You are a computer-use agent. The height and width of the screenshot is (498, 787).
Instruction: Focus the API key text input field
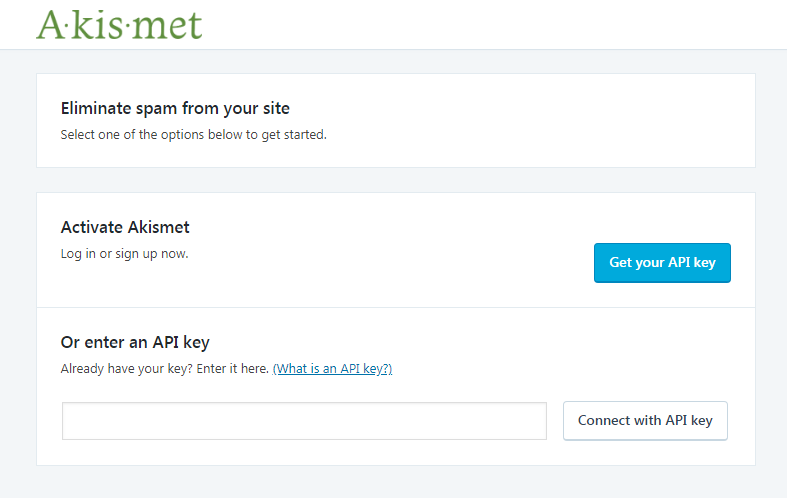coord(304,421)
